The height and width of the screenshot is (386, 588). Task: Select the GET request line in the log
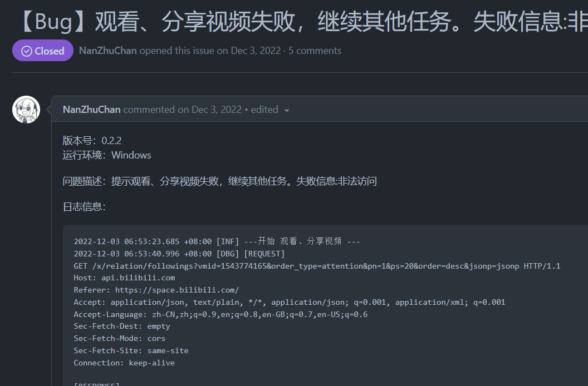tap(317, 266)
